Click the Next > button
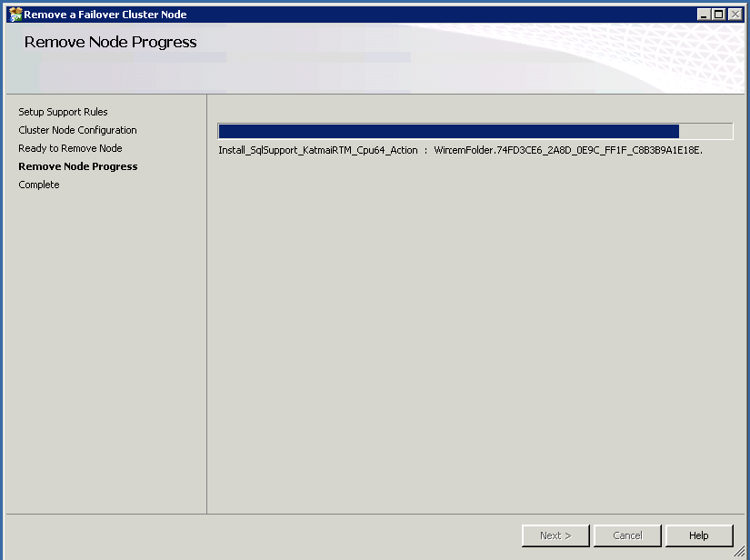 pyautogui.click(x=555, y=535)
